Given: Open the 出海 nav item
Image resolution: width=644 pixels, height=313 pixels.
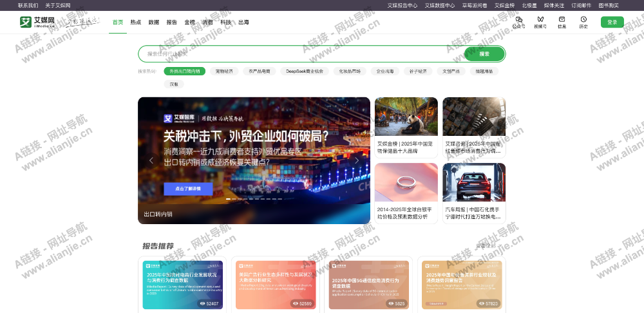Looking at the screenshot, I should click(243, 22).
